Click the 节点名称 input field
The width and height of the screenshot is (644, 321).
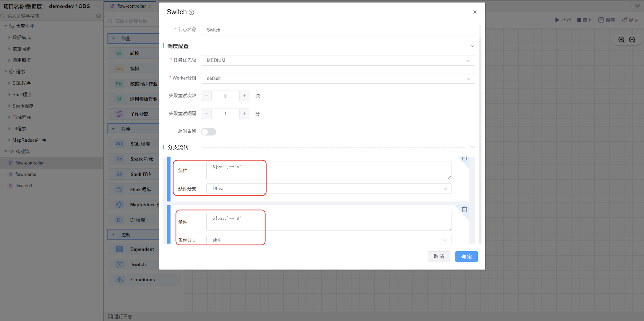[337, 30]
